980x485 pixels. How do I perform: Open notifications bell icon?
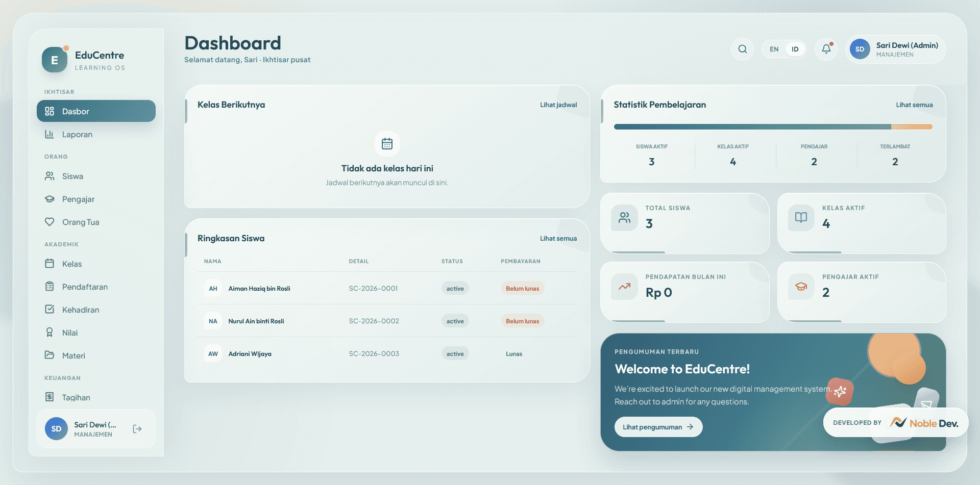(x=826, y=49)
